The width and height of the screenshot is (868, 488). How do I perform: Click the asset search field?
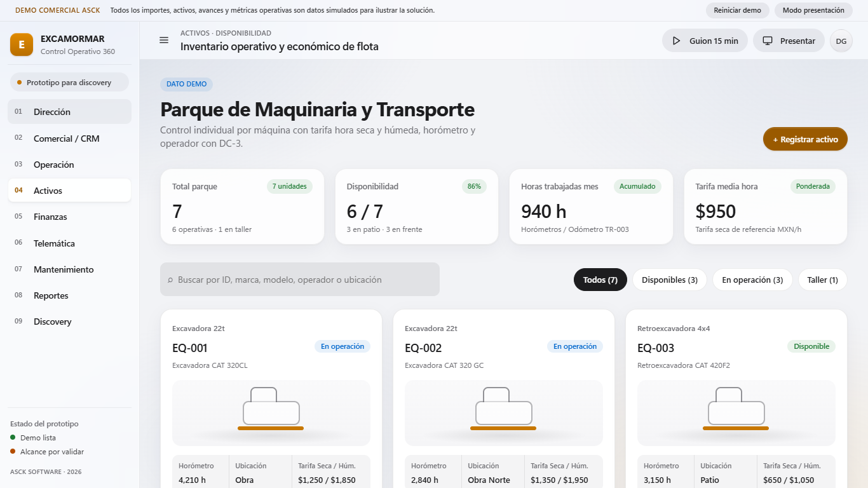300,280
